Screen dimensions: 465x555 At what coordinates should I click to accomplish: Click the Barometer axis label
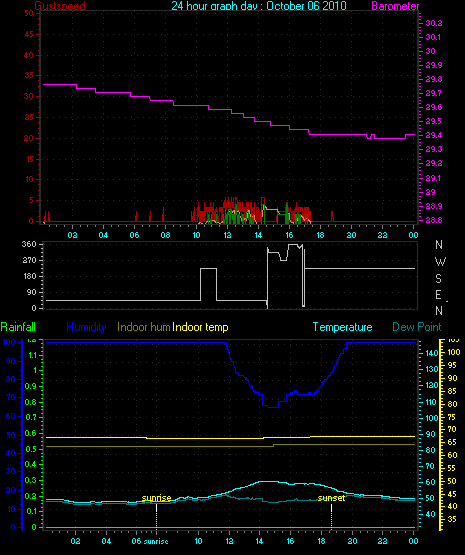(x=395, y=6)
